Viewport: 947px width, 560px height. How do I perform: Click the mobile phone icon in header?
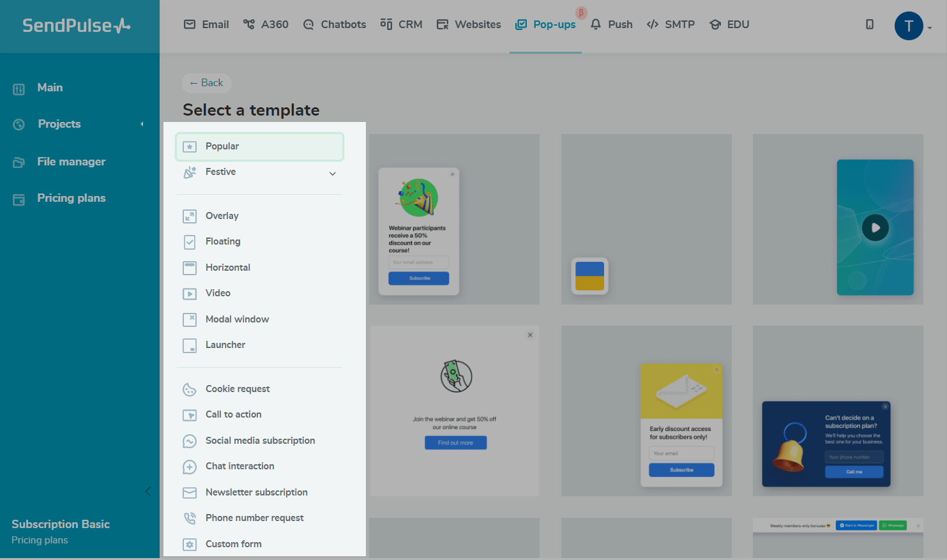point(870,24)
